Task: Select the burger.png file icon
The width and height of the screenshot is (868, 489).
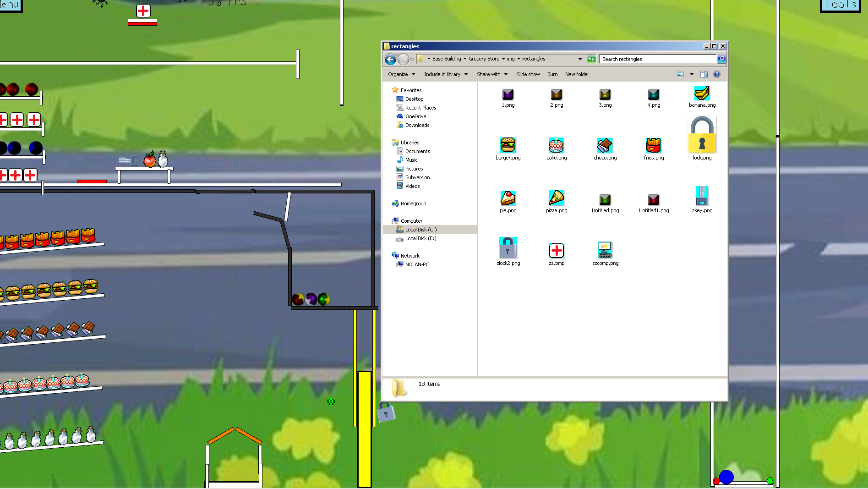Action: (x=508, y=145)
